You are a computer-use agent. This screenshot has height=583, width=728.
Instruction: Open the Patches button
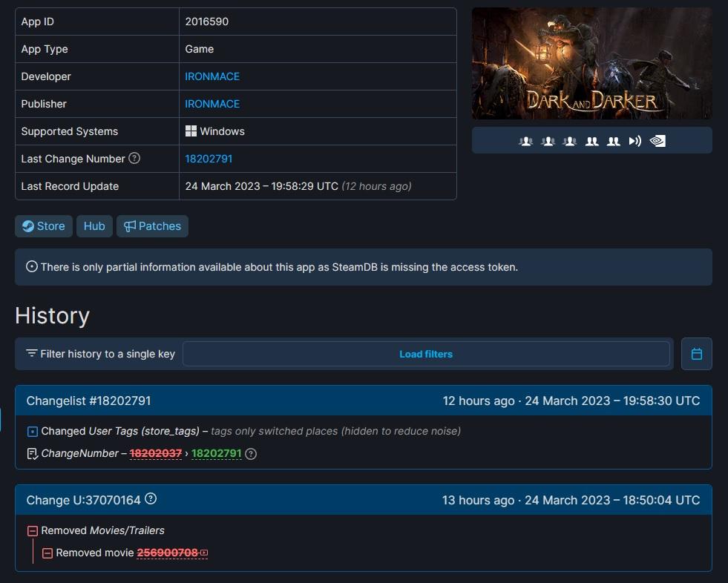click(x=152, y=226)
